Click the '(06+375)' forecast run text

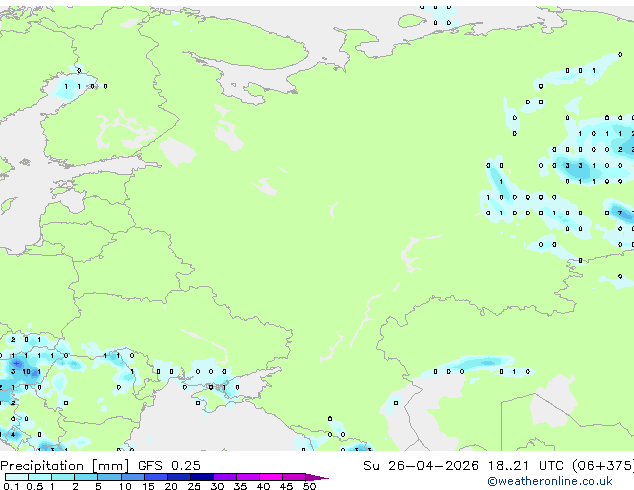(x=603, y=466)
